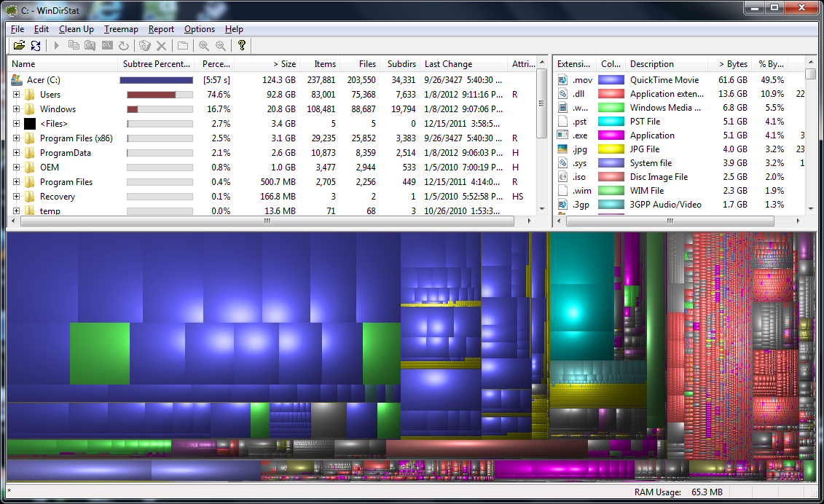Click the permanent Delete X toolbar icon
824x504 pixels.
click(160, 45)
